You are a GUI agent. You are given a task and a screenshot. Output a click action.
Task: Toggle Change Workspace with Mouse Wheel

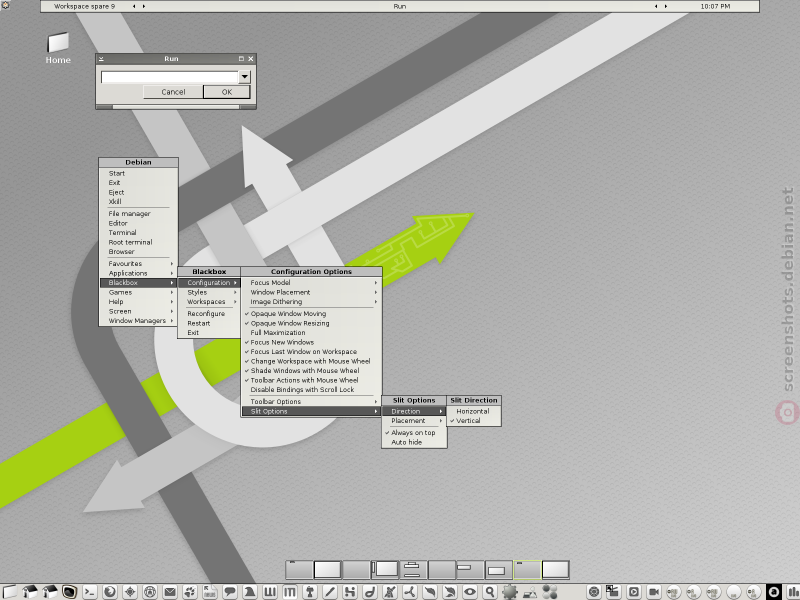tap(311, 361)
